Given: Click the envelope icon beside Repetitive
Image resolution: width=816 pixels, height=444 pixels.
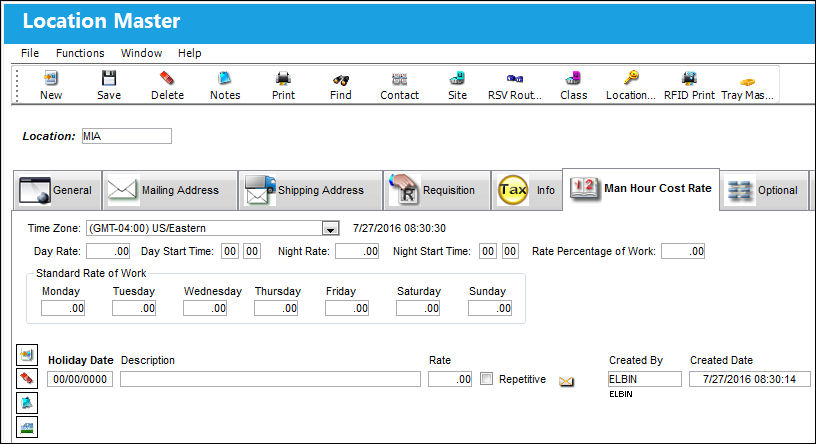Looking at the screenshot, I should tap(566, 382).
